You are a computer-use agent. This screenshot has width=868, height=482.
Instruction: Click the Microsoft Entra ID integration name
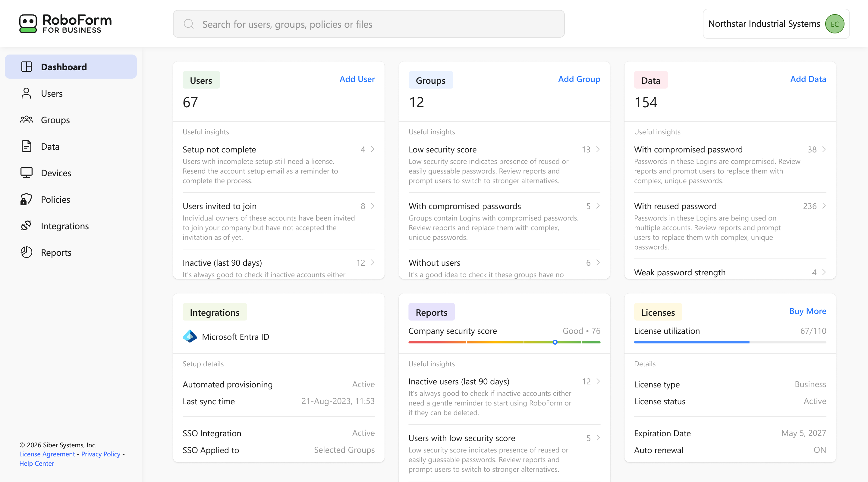pos(235,336)
